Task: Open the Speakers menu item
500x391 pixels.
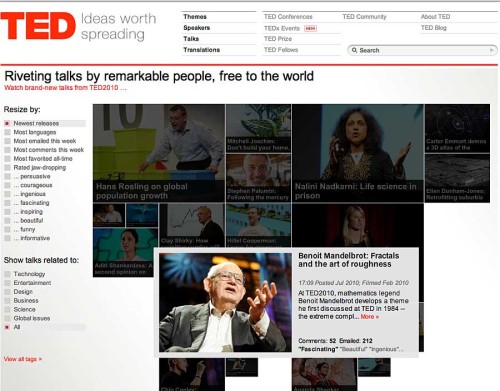Action: [x=197, y=28]
